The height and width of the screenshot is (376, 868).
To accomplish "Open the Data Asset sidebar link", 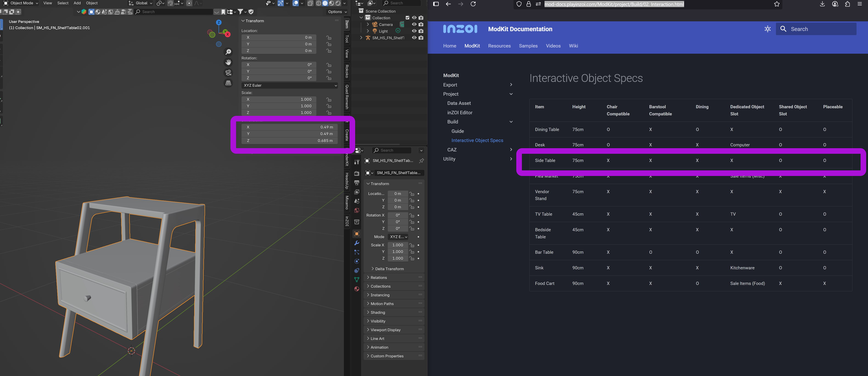I will pos(459,103).
